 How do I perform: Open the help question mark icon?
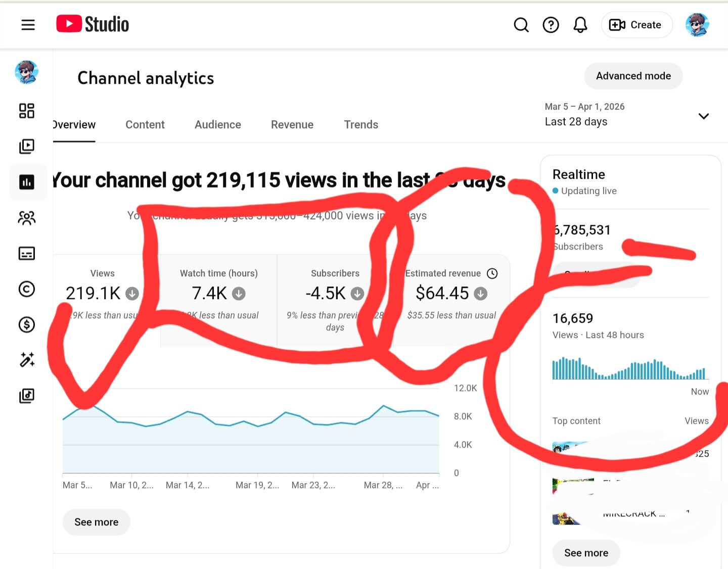point(551,25)
